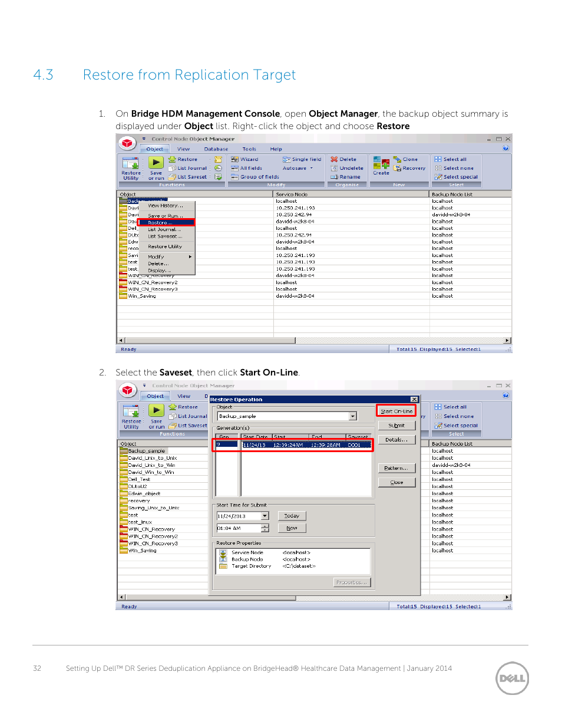Click the Details... button
562x728 pixels.
[x=396, y=440]
